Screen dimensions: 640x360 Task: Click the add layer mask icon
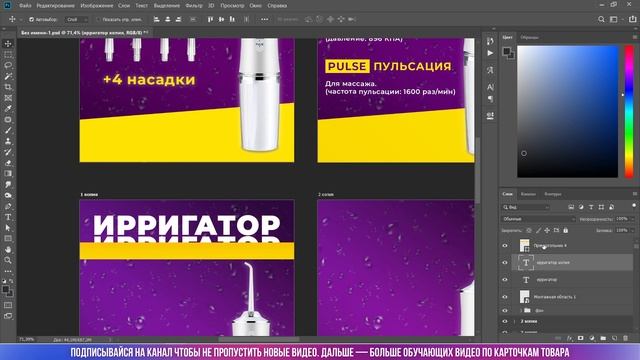coord(580,338)
